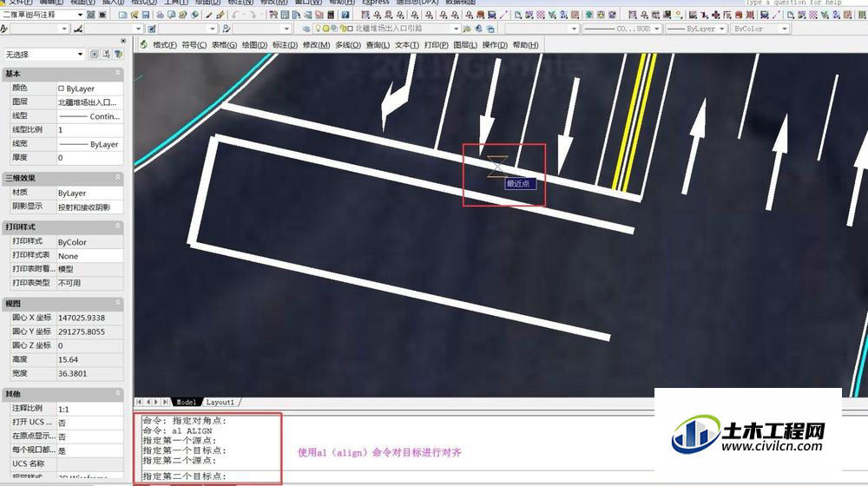
Task: Switch to the Layout1 tab
Action: coord(220,402)
